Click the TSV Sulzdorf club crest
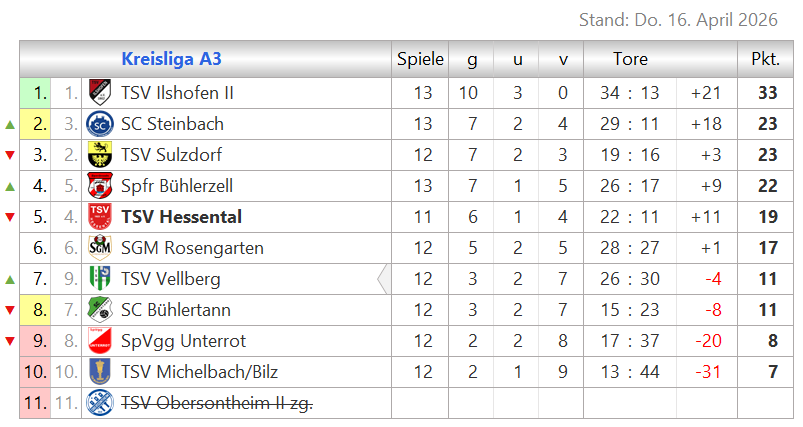803x427 pixels. (x=99, y=155)
